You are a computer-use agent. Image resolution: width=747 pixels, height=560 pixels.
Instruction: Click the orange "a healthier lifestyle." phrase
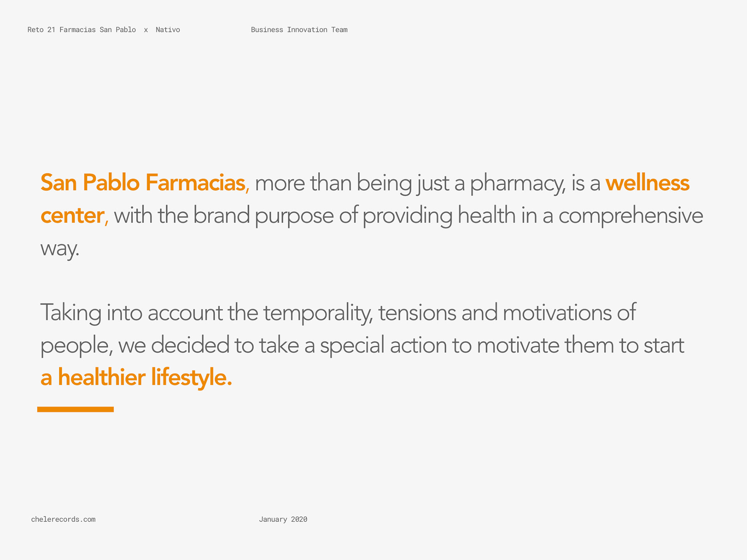(136, 377)
